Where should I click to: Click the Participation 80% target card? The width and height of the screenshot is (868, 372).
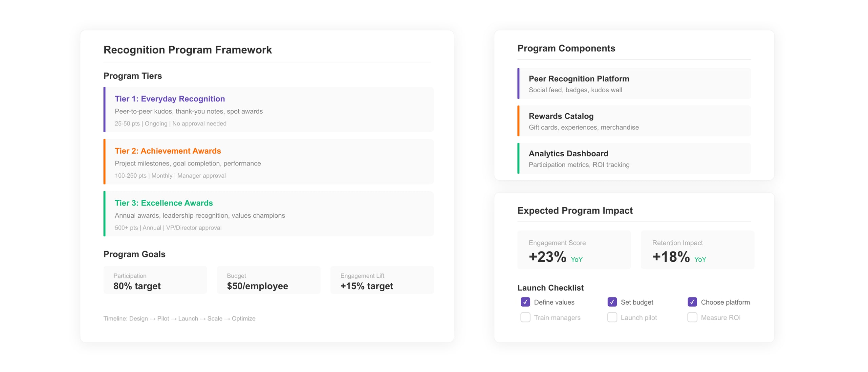pos(155,279)
